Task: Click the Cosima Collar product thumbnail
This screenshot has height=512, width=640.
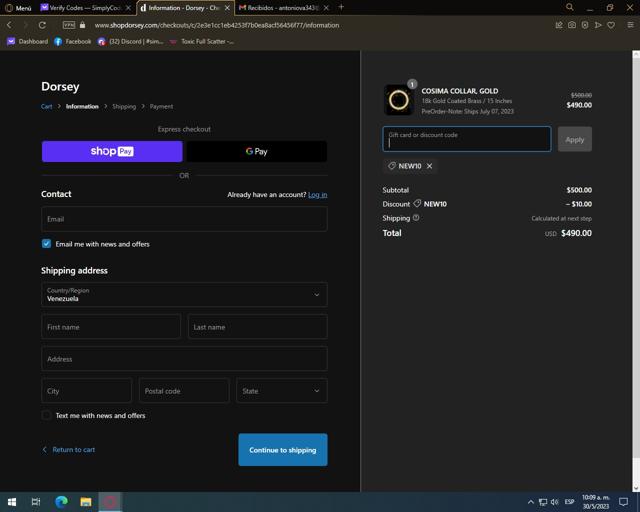Action: 399,100
